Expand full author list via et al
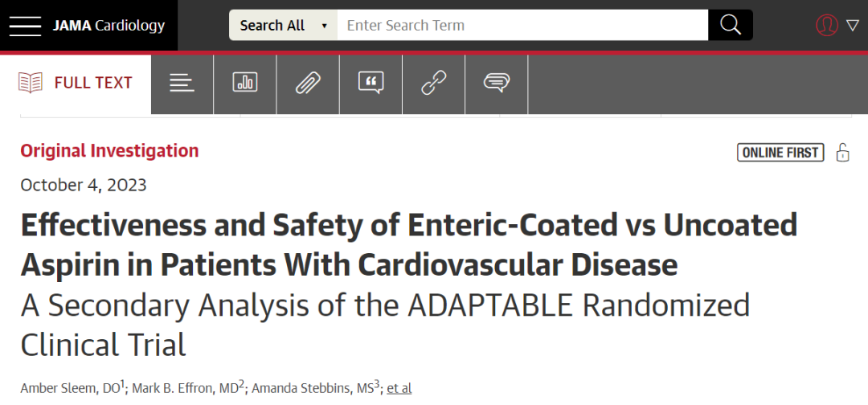The width and height of the screenshot is (868, 405). 399,388
